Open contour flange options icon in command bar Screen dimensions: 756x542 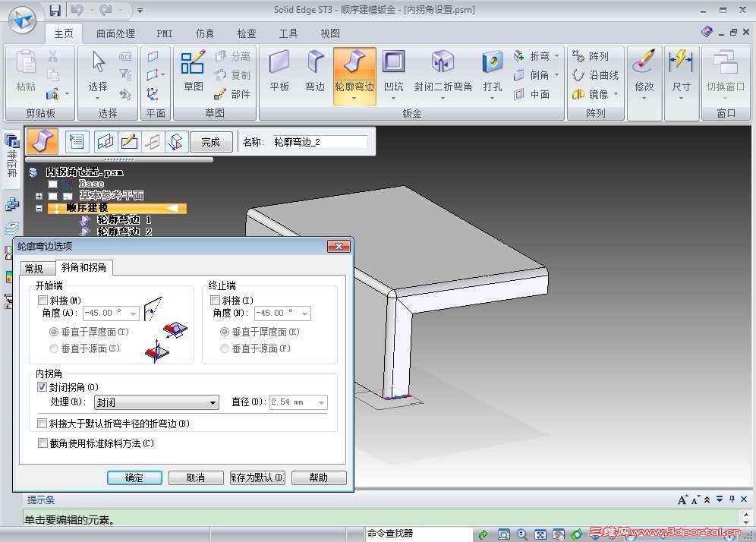pyautogui.click(x=76, y=142)
